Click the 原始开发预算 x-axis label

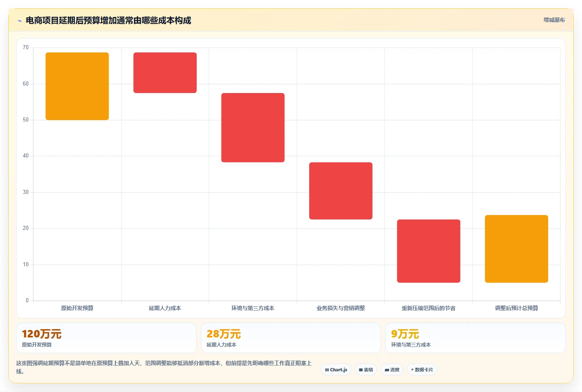point(77,308)
